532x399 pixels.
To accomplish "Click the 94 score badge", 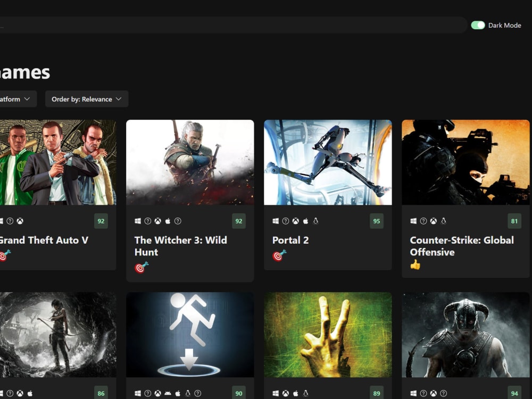I will pos(514,393).
